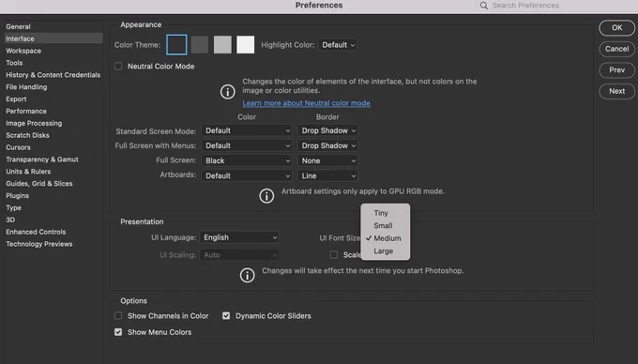The width and height of the screenshot is (638, 364).
Task: Uncheck Show Menu Colors
Action: pyautogui.click(x=118, y=332)
